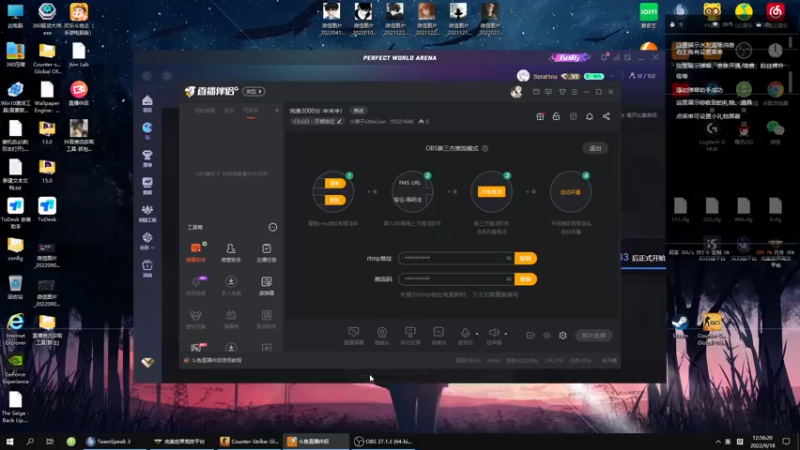Screen dimensions: 800x450
Task: Show the hidden rtmp address
Action: pos(509,258)
